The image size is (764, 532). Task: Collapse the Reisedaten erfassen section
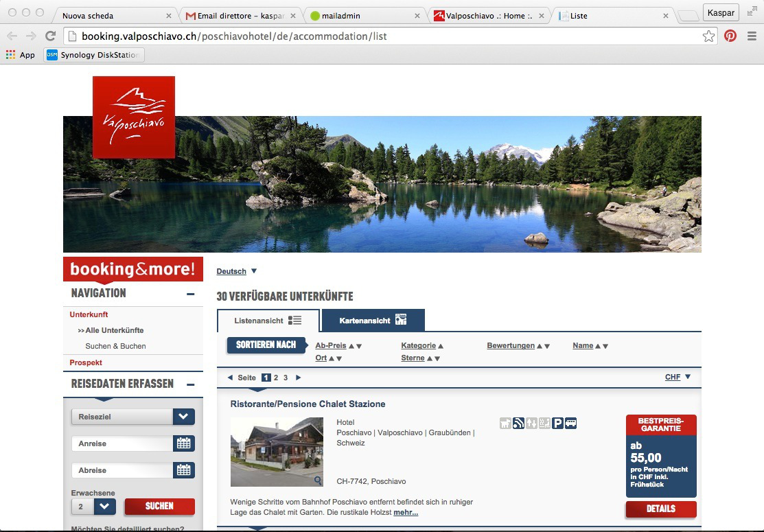tap(190, 384)
